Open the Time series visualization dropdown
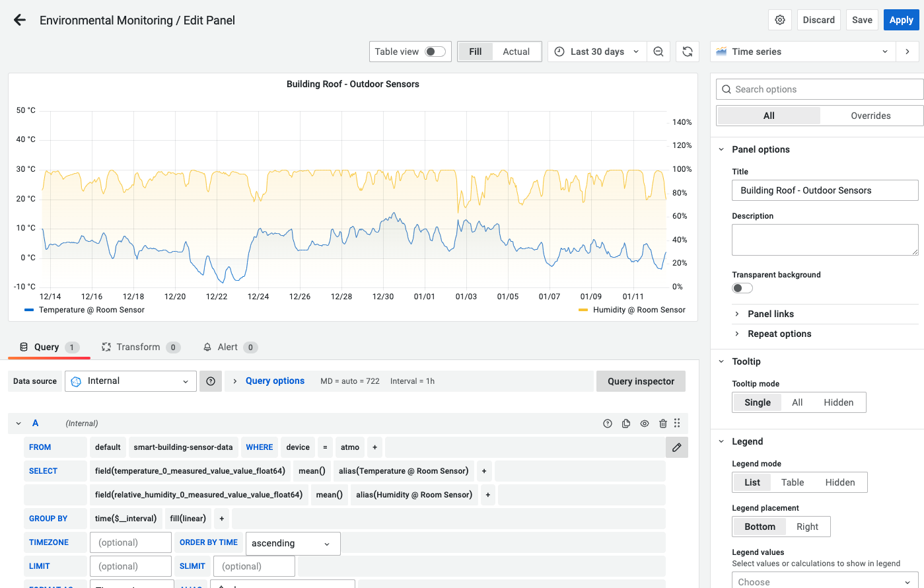Screen dimensions: 924x588 tap(802, 52)
